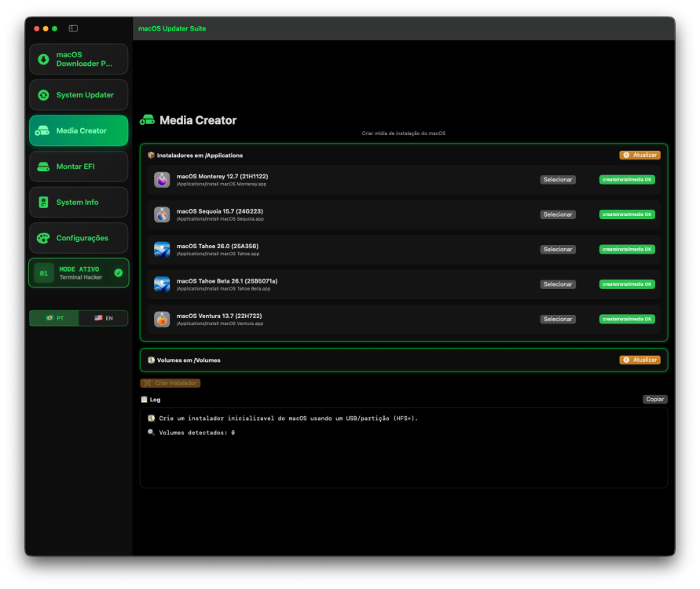This screenshot has height=589, width=700.
Task: Click the macOS Ventura installer icon
Action: click(x=162, y=319)
